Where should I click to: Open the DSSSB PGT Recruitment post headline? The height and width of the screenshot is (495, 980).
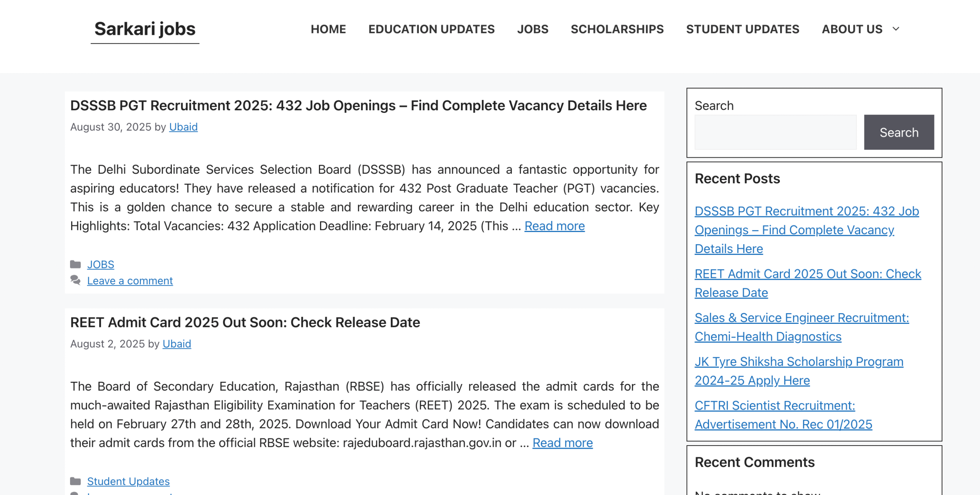click(x=358, y=106)
